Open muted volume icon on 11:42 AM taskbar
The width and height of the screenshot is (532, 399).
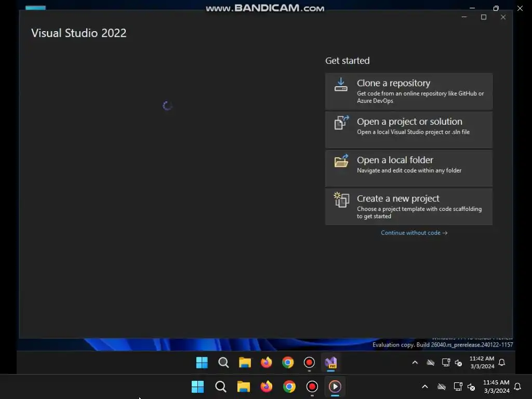(458, 363)
